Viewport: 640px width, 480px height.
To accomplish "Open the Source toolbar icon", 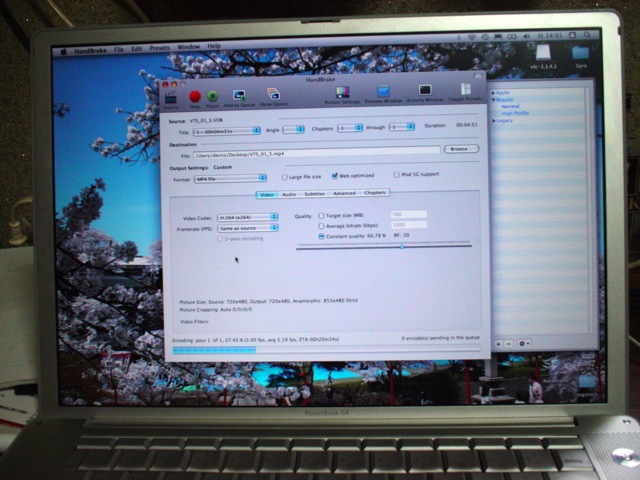I will coord(171,98).
